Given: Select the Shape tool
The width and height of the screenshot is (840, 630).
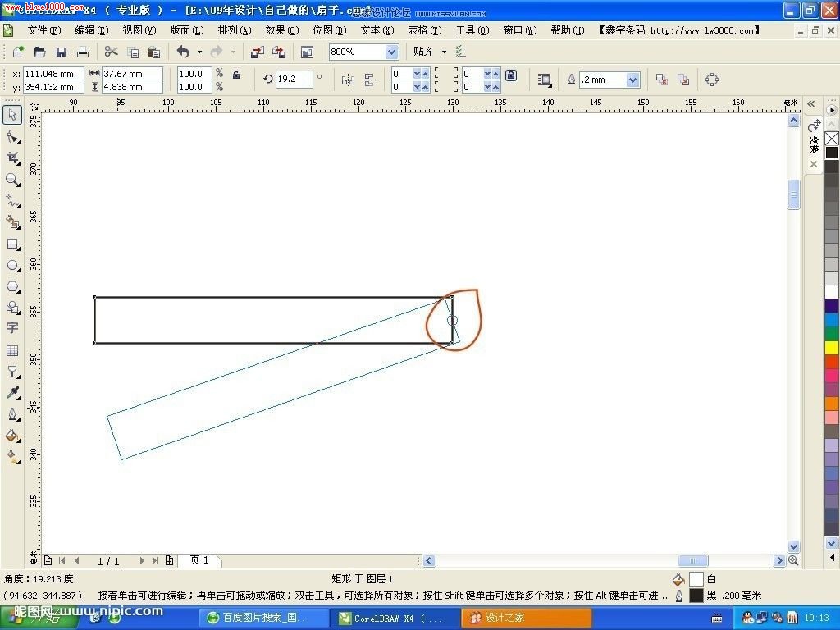Looking at the screenshot, I should (12, 134).
